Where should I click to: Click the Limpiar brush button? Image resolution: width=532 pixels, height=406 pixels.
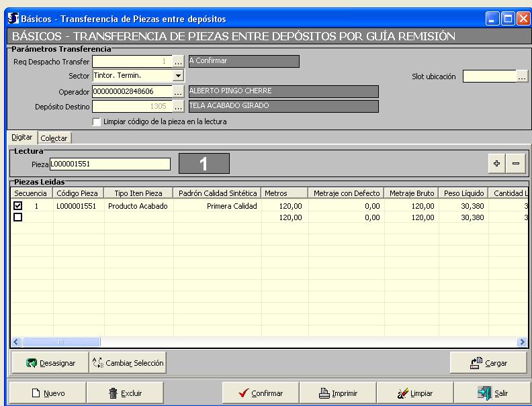[414, 393]
